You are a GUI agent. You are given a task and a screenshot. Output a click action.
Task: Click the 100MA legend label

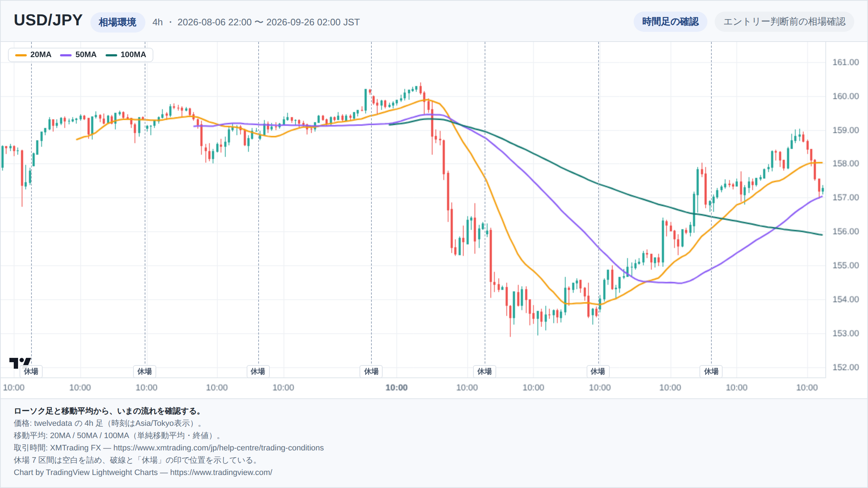(x=133, y=55)
